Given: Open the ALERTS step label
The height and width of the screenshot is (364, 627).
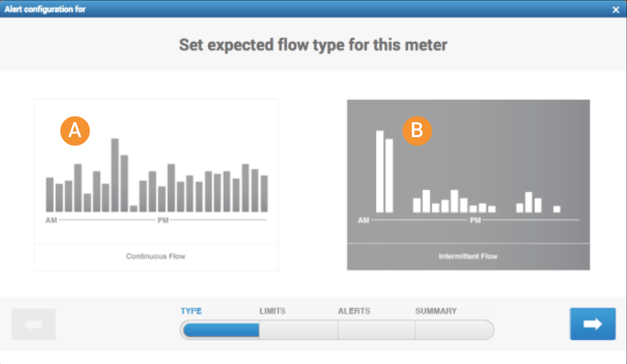Looking at the screenshot, I should tap(354, 311).
